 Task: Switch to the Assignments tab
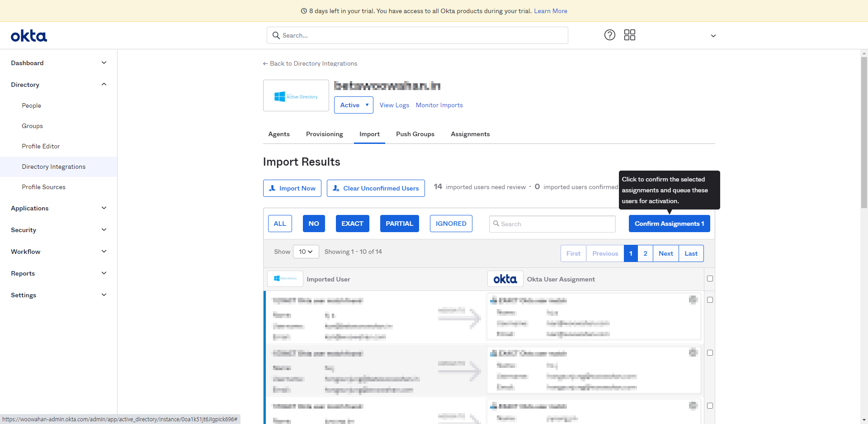[x=470, y=134]
